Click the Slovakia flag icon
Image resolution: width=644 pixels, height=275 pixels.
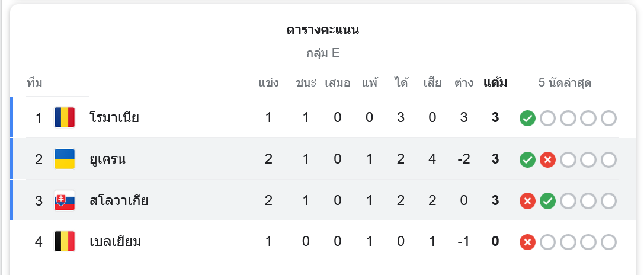coord(65,200)
